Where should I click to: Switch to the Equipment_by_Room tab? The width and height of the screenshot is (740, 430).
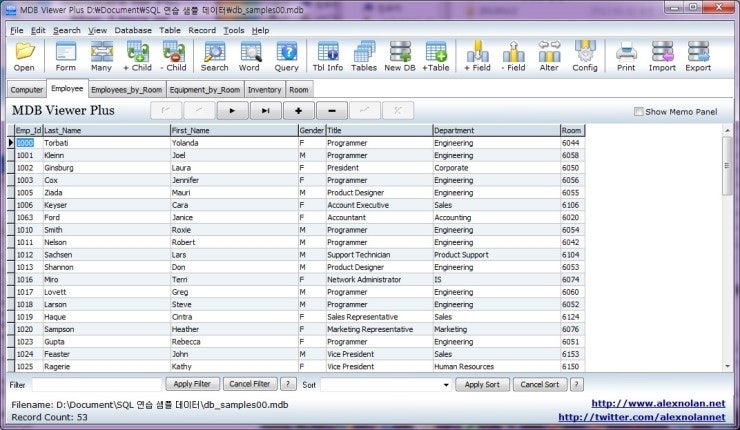click(204, 89)
